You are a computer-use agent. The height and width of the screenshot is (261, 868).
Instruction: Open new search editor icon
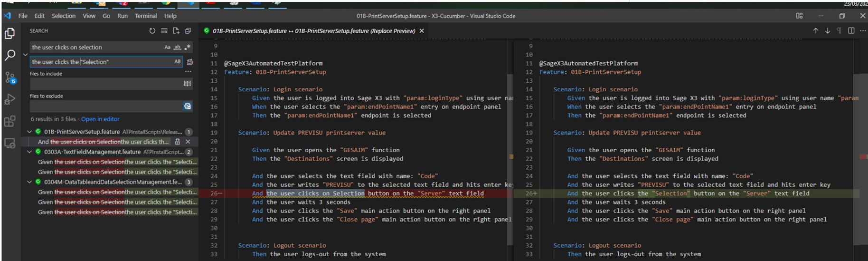point(176,31)
